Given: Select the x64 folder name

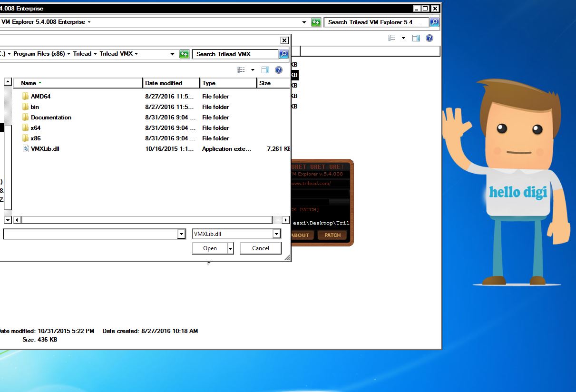Looking at the screenshot, I should pyautogui.click(x=36, y=127).
